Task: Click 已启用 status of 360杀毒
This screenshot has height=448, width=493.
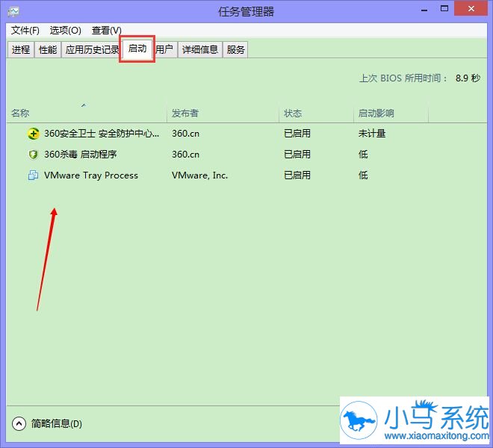Action: click(x=297, y=155)
